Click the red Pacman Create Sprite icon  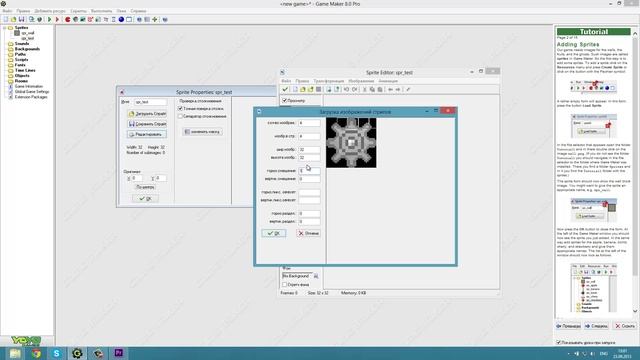point(68,19)
